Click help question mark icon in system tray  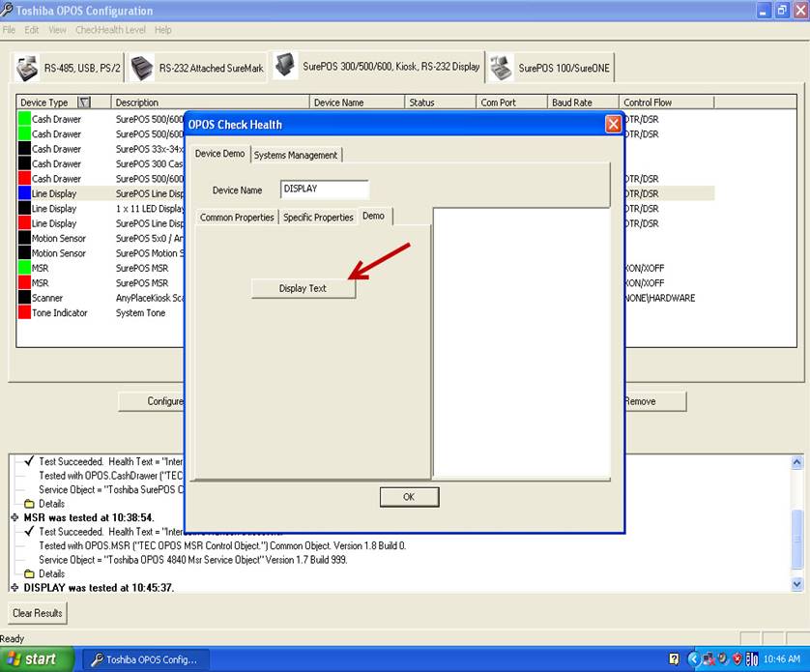673,659
